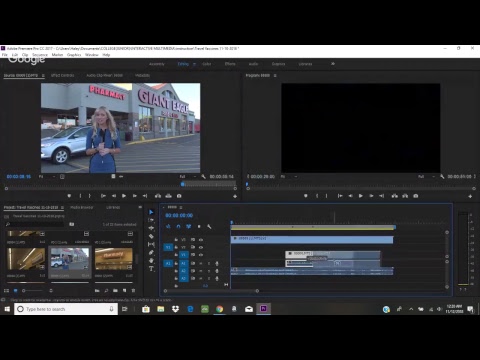Open Source monitor playback resolution dropdown
This screenshot has width=480, height=360.
[188, 176]
